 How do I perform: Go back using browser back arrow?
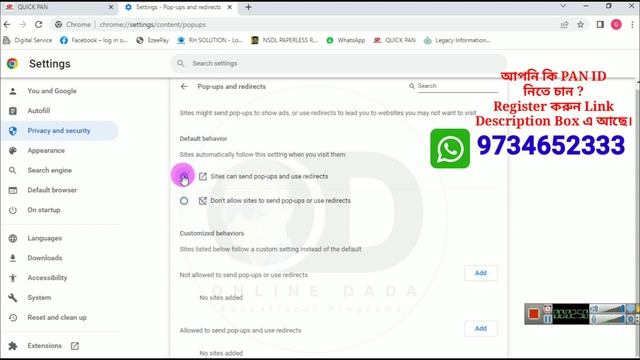tap(7, 24)
